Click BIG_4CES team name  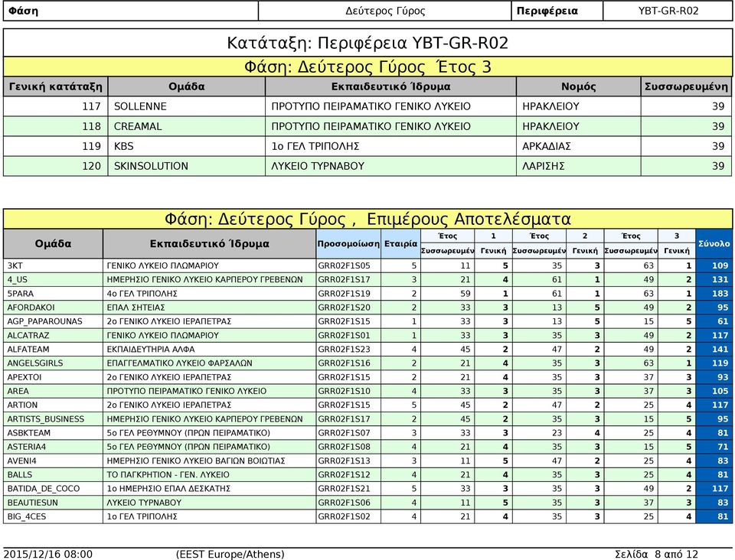coord(27,516)
